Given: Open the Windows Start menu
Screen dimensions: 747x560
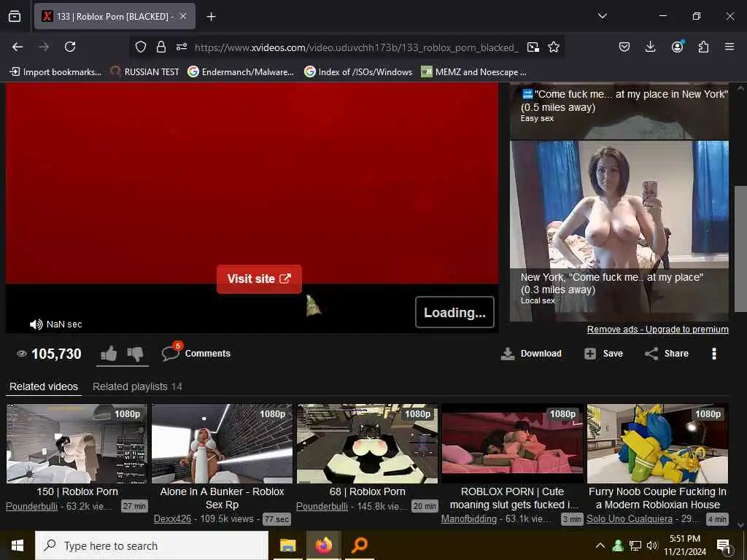Looking at the screenshot, I should [x=18, y=545].
